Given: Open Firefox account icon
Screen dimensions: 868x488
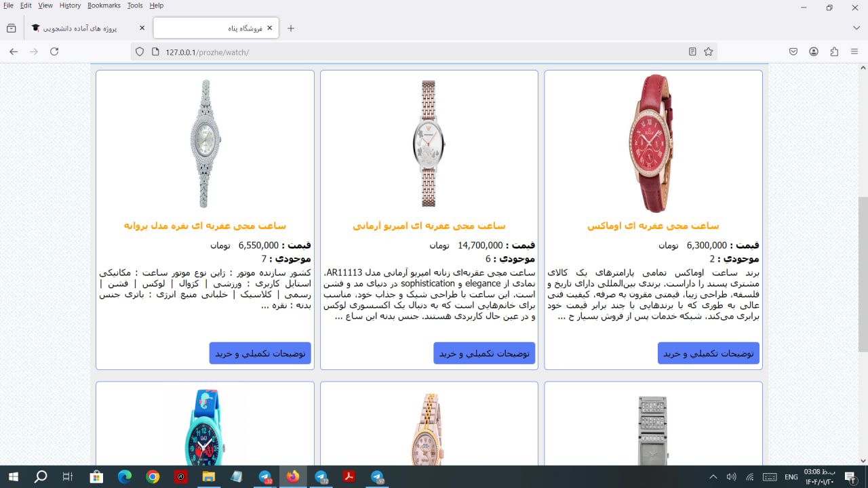Looking at the screenshot, I should pyautogui.click(x=814, y=52).
